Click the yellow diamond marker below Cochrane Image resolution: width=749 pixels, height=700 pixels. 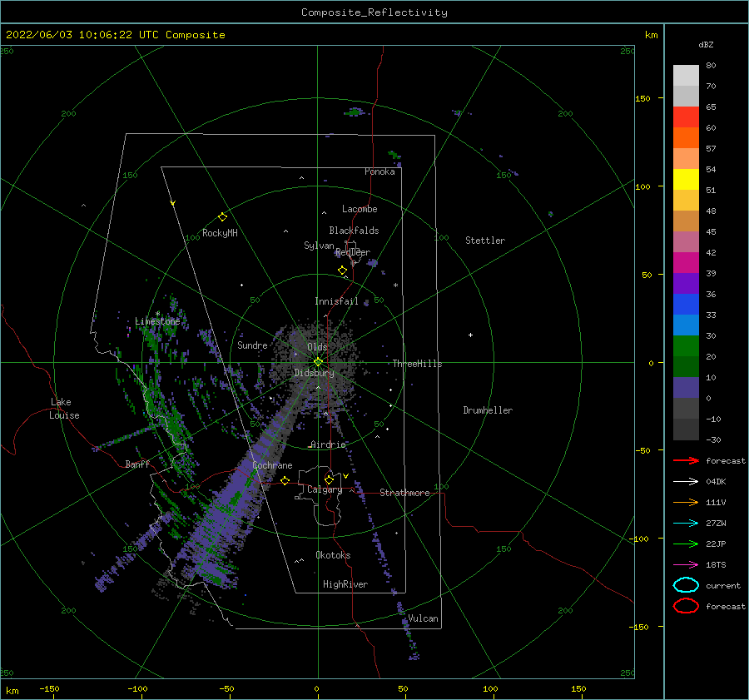[285, 480]
